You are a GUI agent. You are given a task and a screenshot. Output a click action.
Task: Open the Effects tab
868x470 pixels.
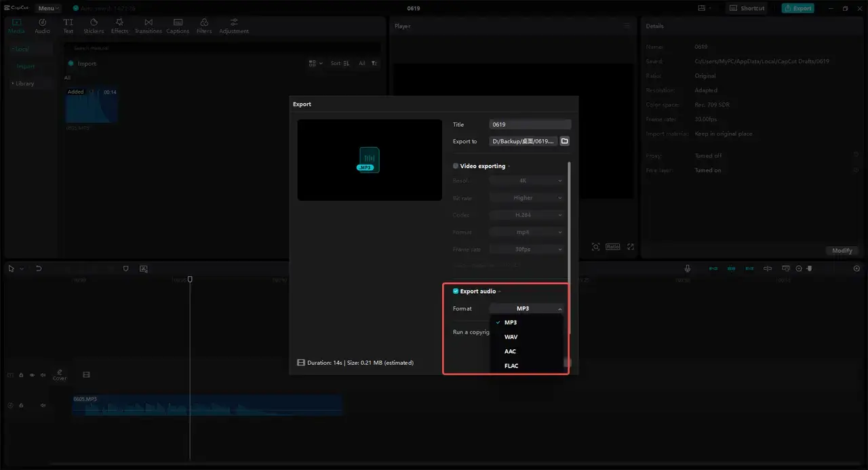119,26
